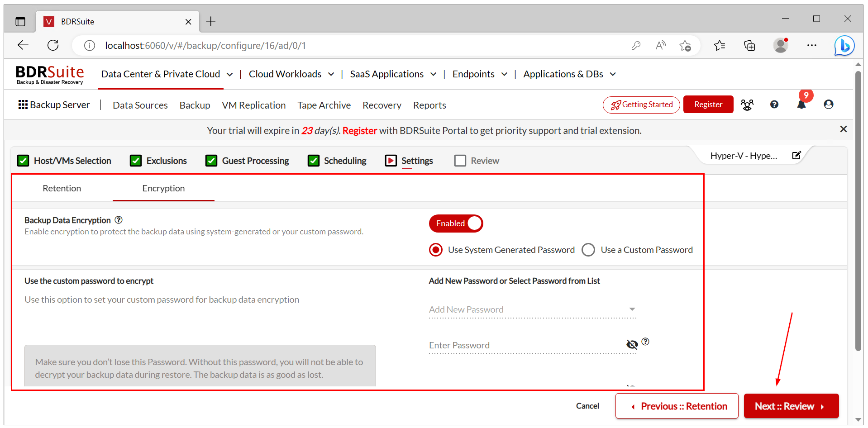Reload the page with refresh icon
Viewport: 868px width, 428px height.
tap(53, 45)
